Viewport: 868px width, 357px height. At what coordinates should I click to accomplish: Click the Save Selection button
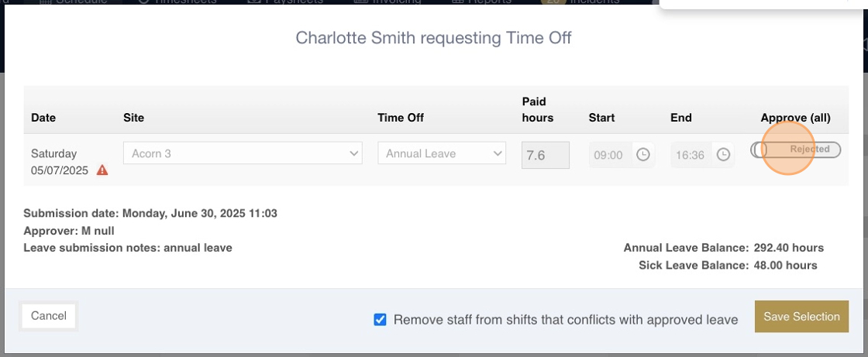click(x=801, y=317)
